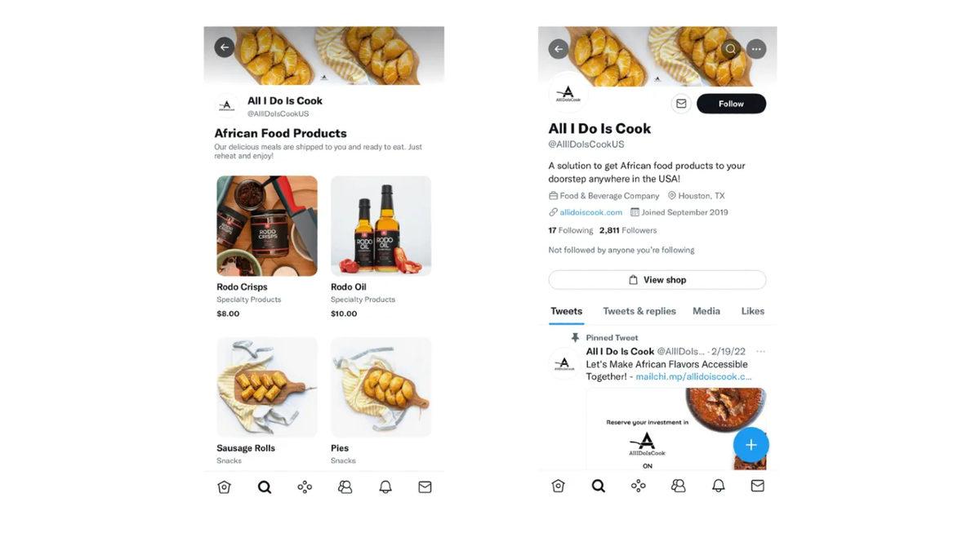Screen dimensions: 980x551
Task: Select the Sausage Rolls product image
Action: 266,386
